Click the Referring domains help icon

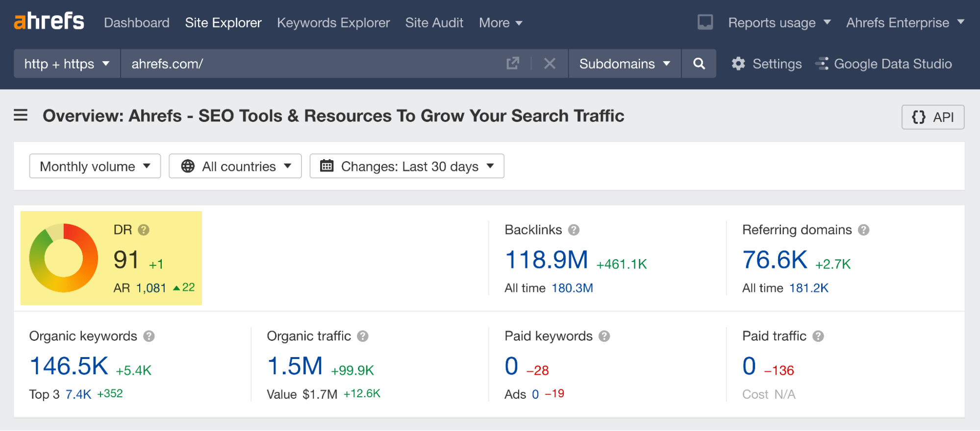coord(864,230)
